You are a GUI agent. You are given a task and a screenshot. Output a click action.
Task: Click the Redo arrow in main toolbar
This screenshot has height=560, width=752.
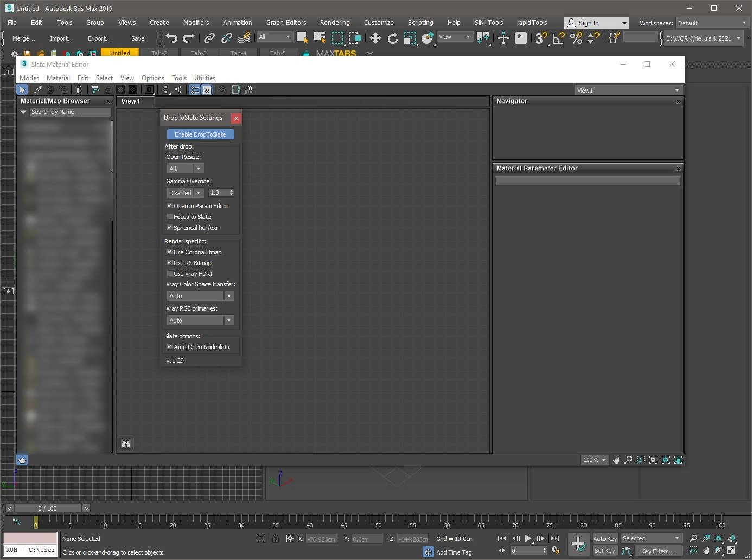[189, 38]
